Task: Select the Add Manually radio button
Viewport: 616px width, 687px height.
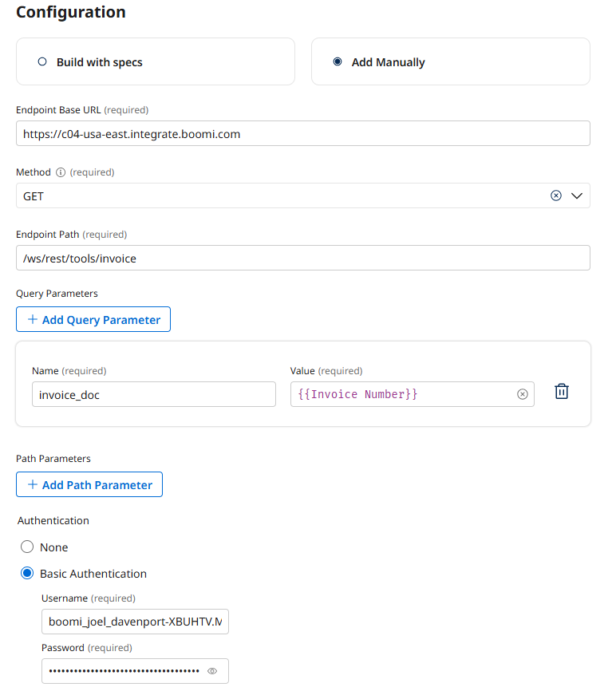Action: (337, 61)
